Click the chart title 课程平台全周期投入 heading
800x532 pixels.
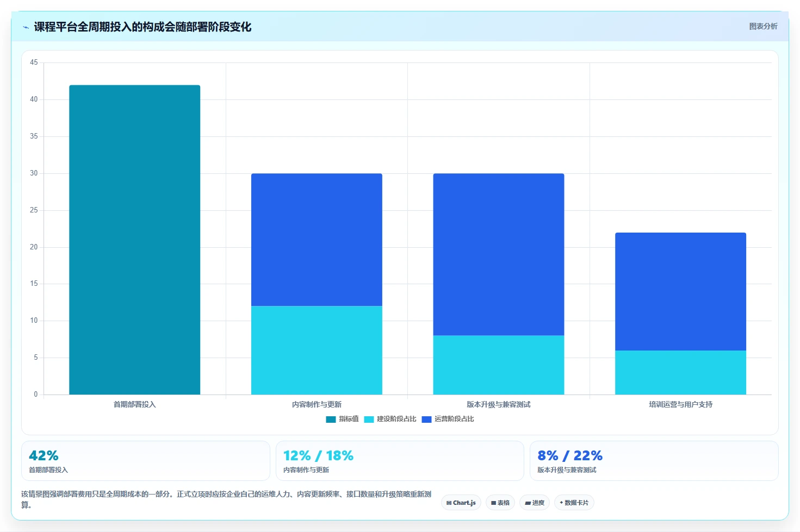[x=142, y=27]
